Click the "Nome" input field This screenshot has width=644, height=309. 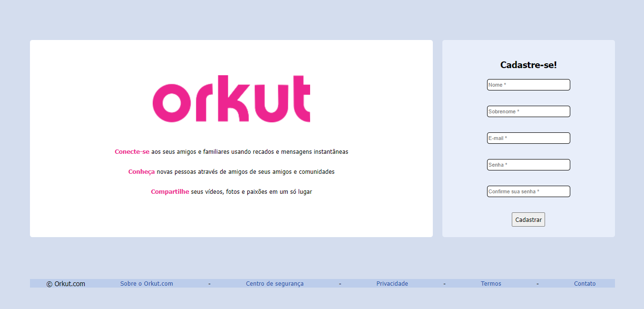click(x=528, y=84)
